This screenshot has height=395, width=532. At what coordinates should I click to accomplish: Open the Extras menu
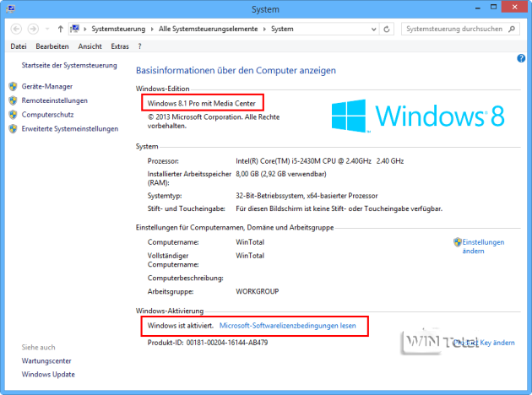[x=120, y=46]
